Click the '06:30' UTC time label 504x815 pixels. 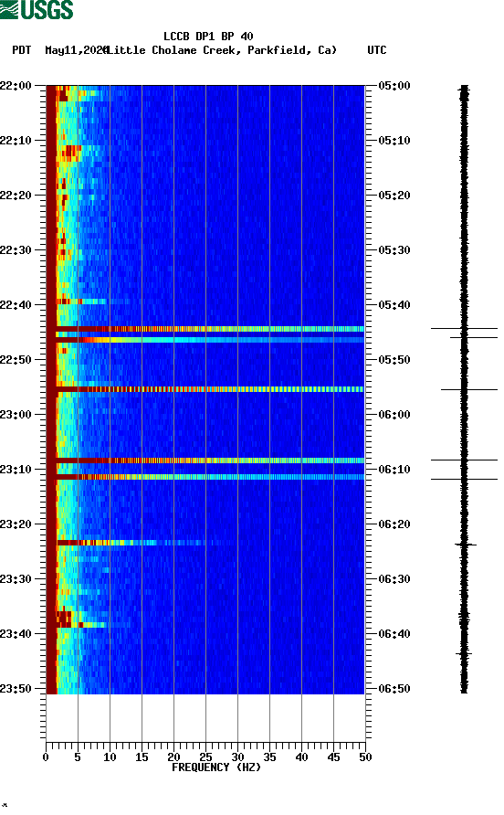coord(394,579)
